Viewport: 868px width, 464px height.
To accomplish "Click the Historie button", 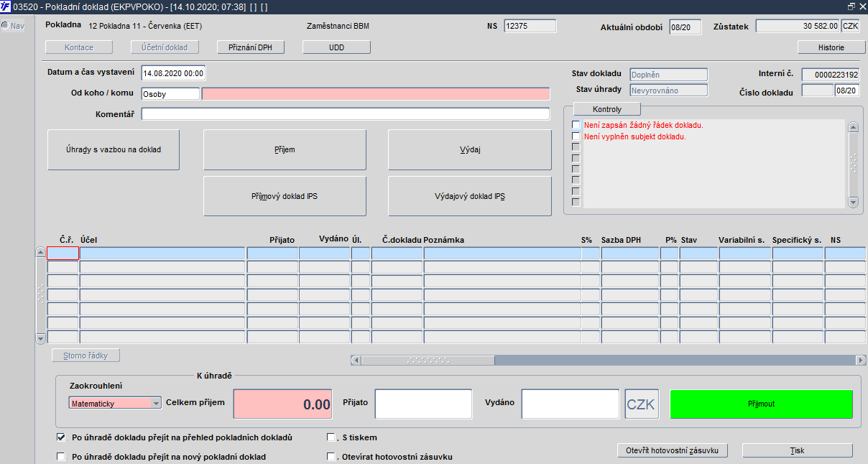I will (831, 47).
